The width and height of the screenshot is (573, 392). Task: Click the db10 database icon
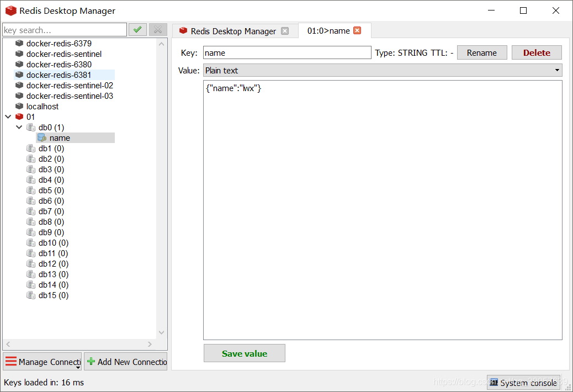[31, 243]
